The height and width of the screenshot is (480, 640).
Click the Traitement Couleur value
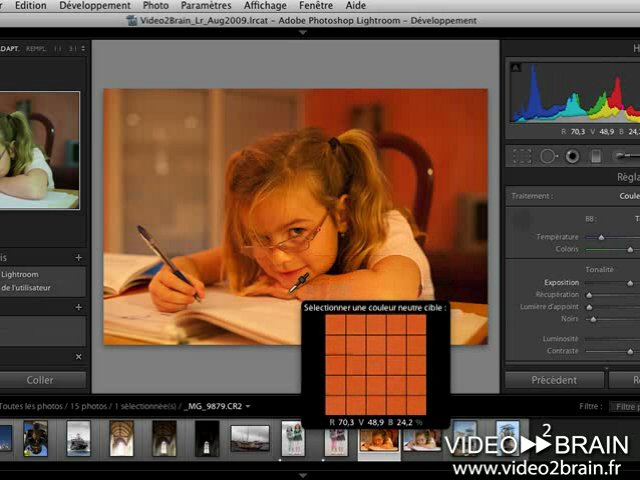coord(629,196)
